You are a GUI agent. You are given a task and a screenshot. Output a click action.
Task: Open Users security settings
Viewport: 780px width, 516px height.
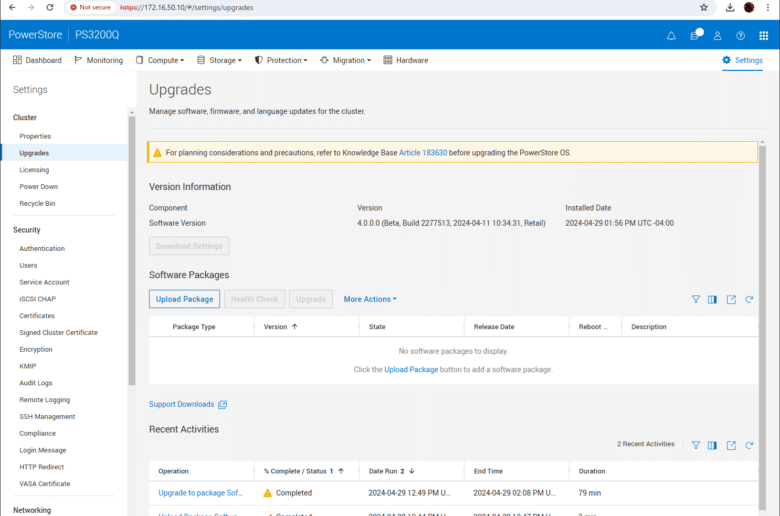28,266
